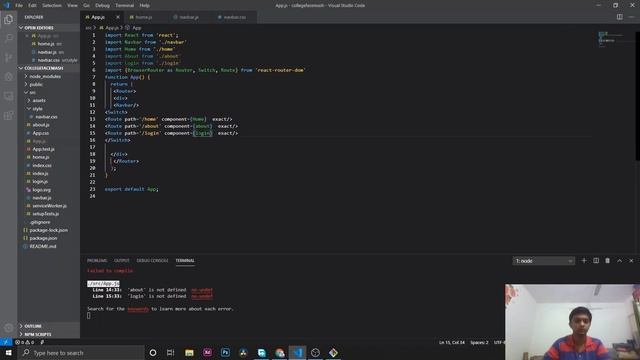Click the remote indicator in the status bar
The width and height of the screenshot is (640, 360).
(6, 342)
